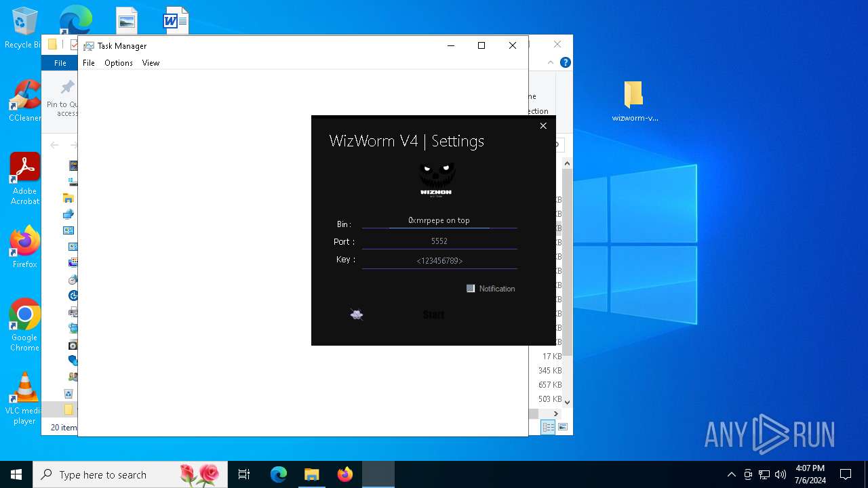Switch Explorer to details view

(548, 427)
